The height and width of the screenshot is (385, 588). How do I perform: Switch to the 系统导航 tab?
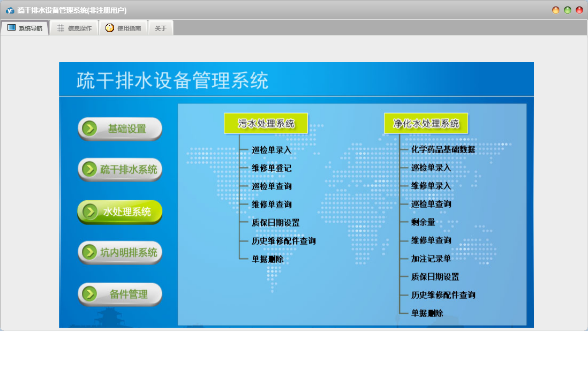25,28
